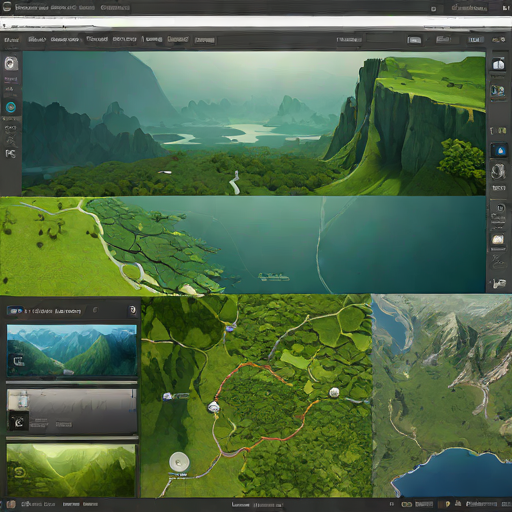Click the text button in the bottom status bar's center
The height and width of the screenshot is (512, 512).
pyautogui.click(x=257, y=505)
